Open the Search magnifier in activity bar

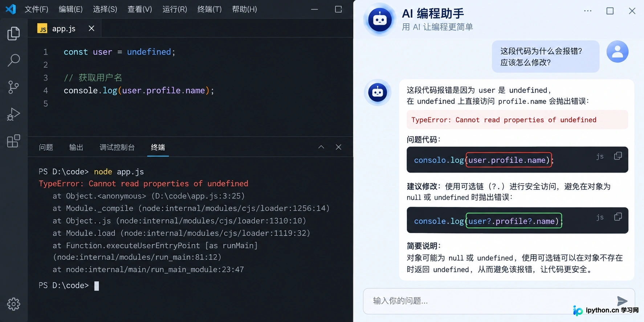(13, 60)
